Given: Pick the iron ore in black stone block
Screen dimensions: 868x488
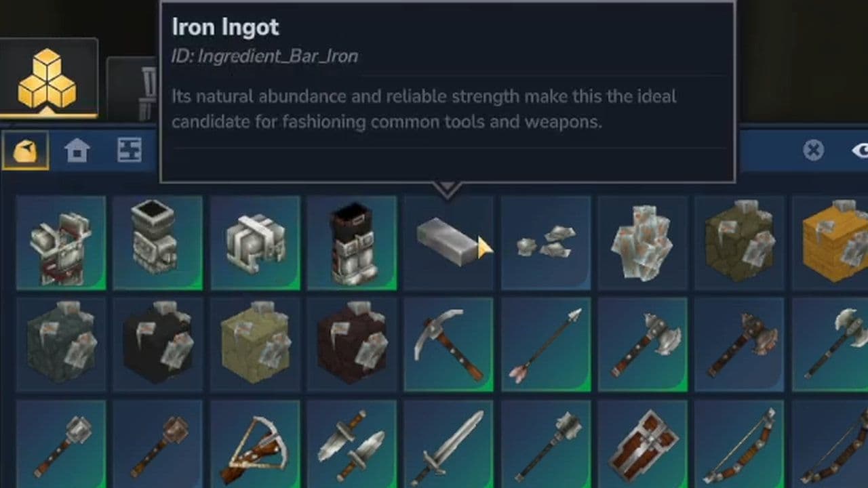Looking at the screenshot, I should [158, 344].
